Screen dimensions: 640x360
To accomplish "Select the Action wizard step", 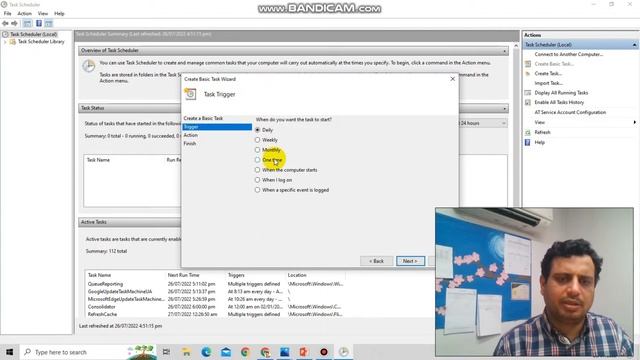I will [x=191, y=135].
